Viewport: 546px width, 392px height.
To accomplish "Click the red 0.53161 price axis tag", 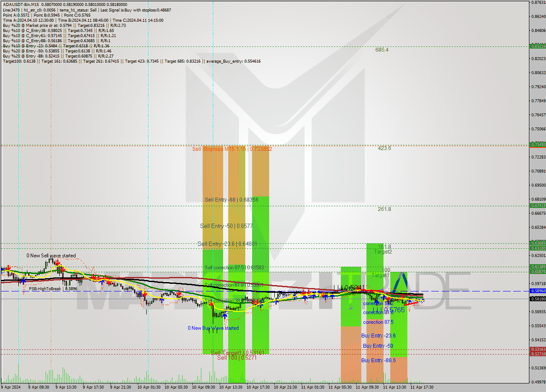I will tap(537, 349).
